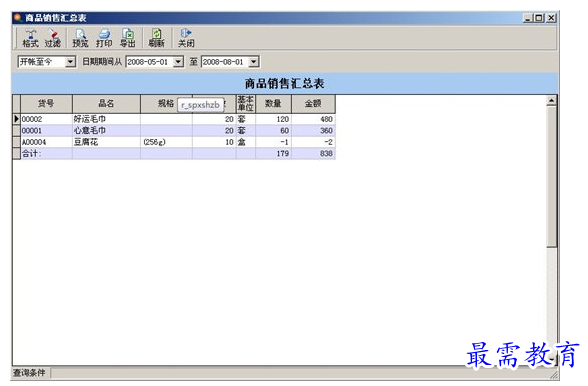Select the cell 00002
Screen dimensions: 588x386
point(46,119)
